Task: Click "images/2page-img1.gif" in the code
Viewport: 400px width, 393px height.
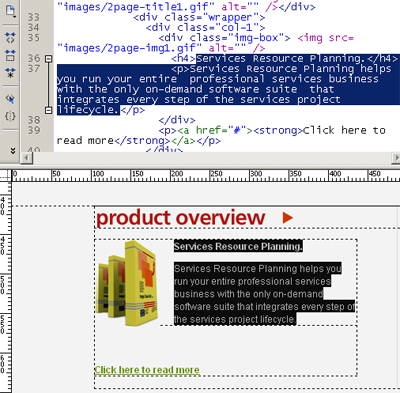Action: (129, 48)
